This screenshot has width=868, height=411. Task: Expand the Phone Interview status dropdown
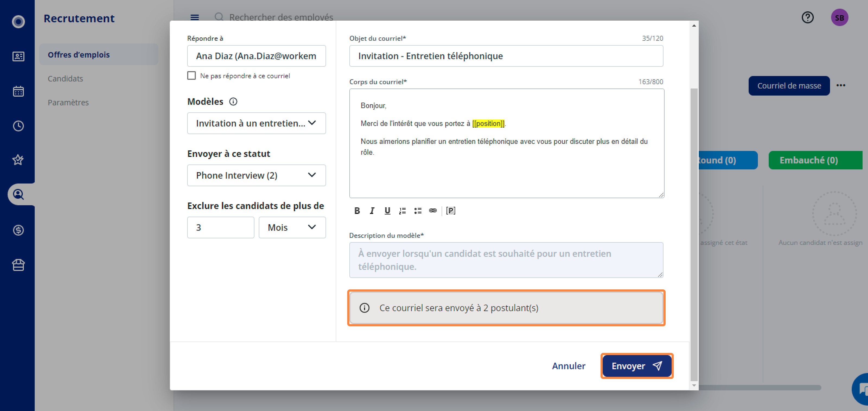coord(256,175)
